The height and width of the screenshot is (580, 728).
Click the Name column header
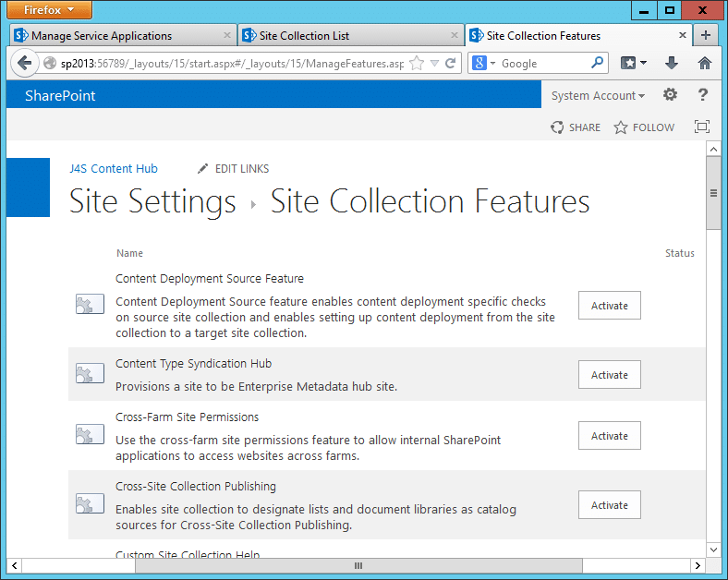[129, 253]
